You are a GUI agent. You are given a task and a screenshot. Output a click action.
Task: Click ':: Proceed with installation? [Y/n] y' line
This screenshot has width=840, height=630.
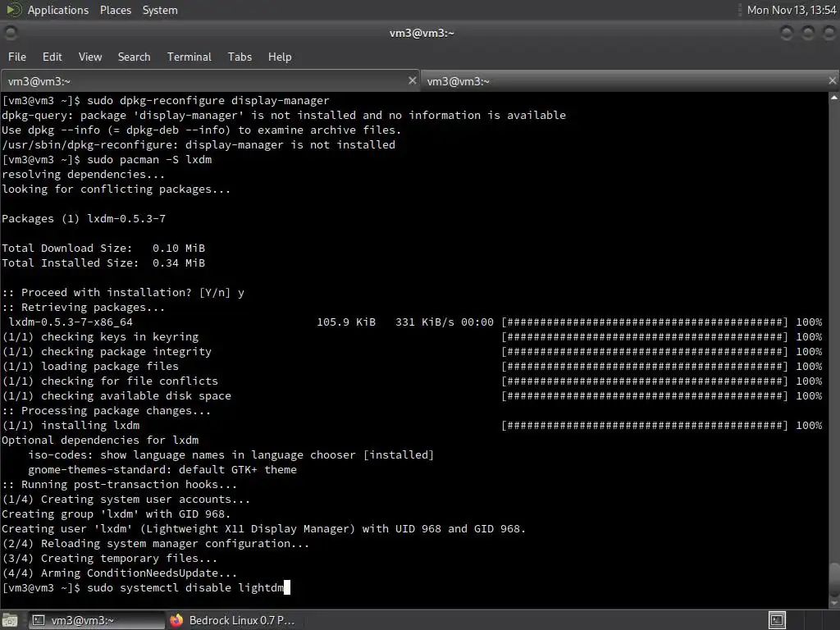(x=123, y=293)
